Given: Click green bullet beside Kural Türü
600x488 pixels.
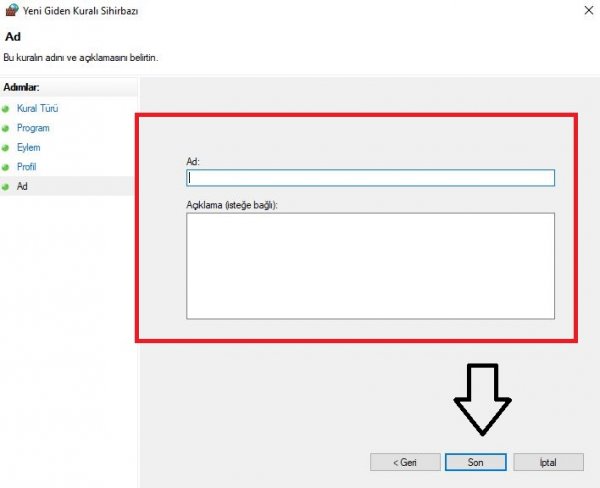Looking at the screenshot, I should click(x=6, y=108).
